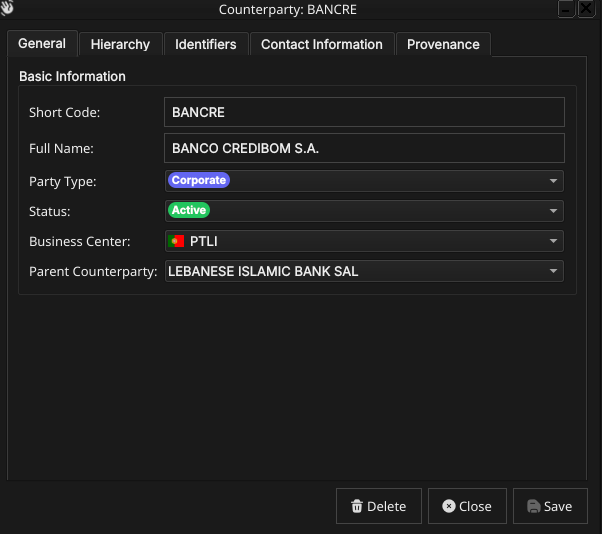
Task: Click the Full Name input field
Action: [x=364, y=148]
